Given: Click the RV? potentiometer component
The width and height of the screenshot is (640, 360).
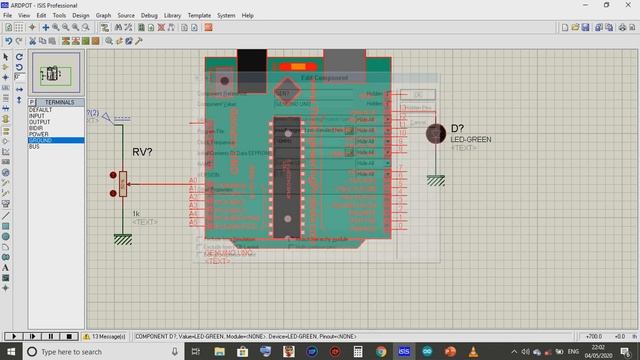Looking at the screenshot, I should [123, 184].
